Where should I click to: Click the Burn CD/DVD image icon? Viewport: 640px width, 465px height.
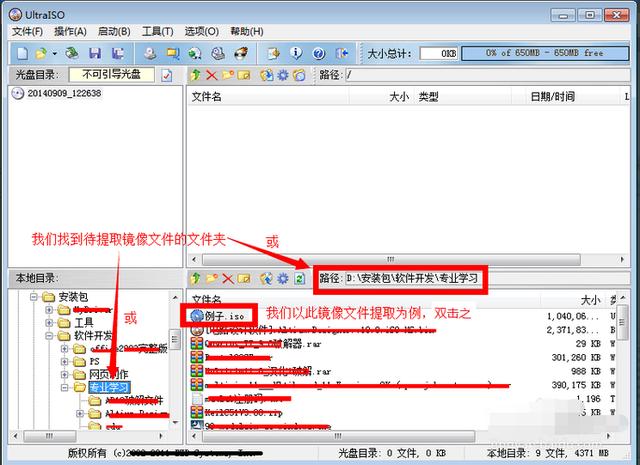click(x=241, y=53)
